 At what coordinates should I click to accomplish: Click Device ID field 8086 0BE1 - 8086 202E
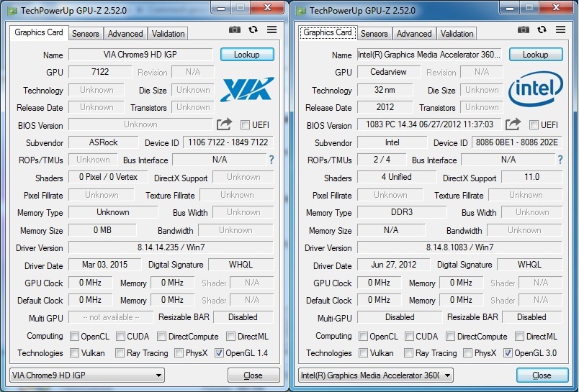coord(517,142)
